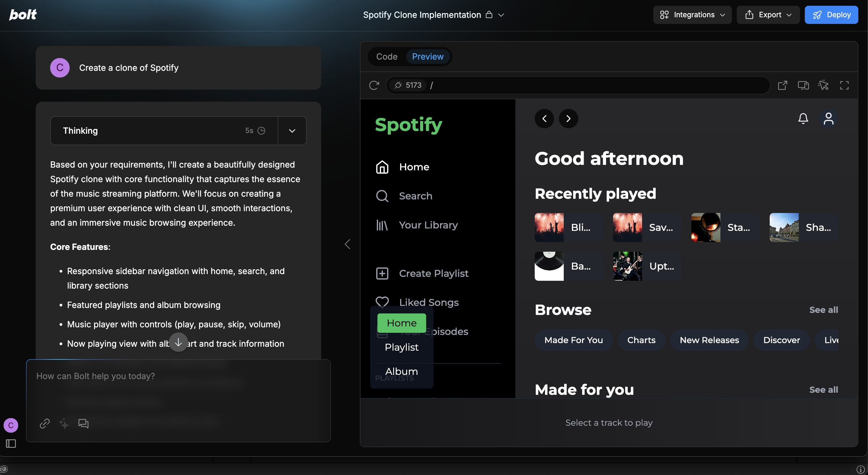Image resolution: width=868 pixels, height=475 pixels.
Task: Click the Deploy button
Action: click(831, 15)
